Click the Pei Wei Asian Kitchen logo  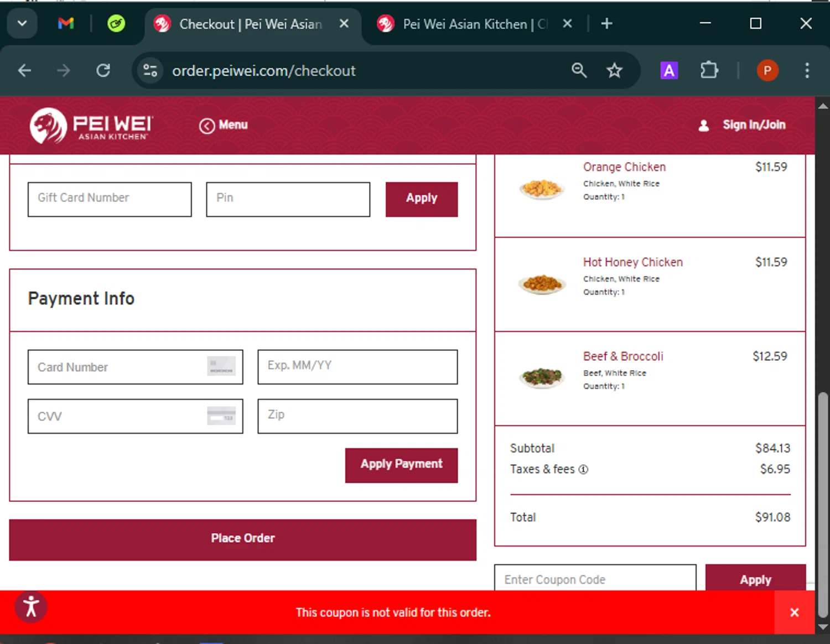[91, 126]
